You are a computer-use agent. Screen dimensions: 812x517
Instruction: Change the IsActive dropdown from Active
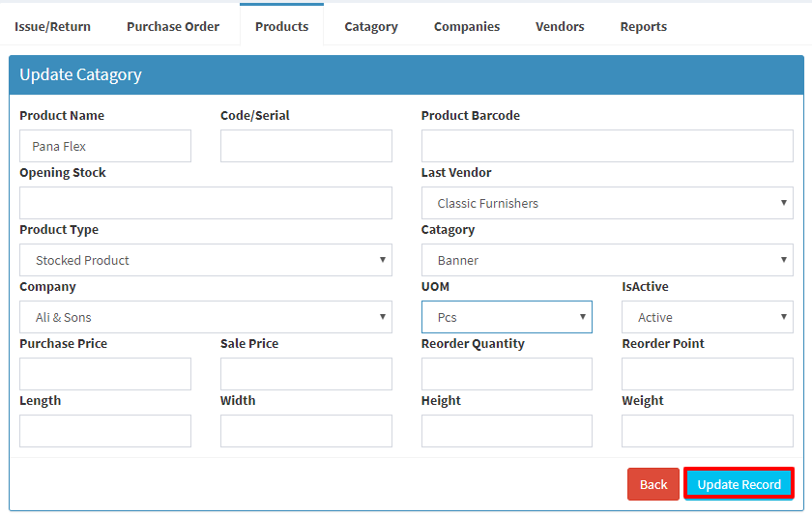point(708,317)
